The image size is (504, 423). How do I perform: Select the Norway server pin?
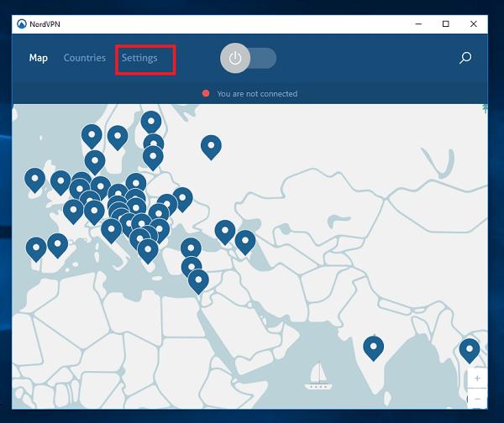pyautogui.click(x=92, y=136)
